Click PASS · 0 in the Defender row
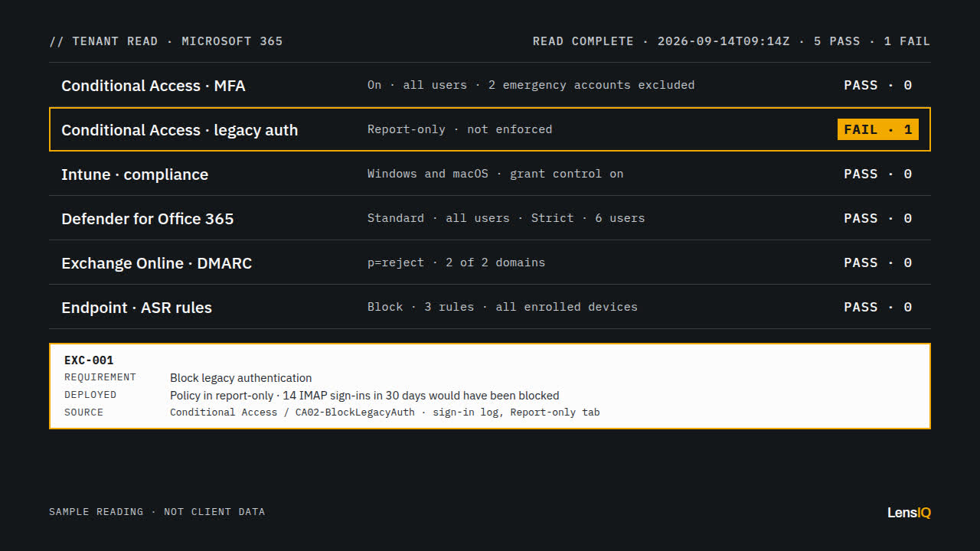The width and height of the screenshot is (980, 551). coord(877,218)
